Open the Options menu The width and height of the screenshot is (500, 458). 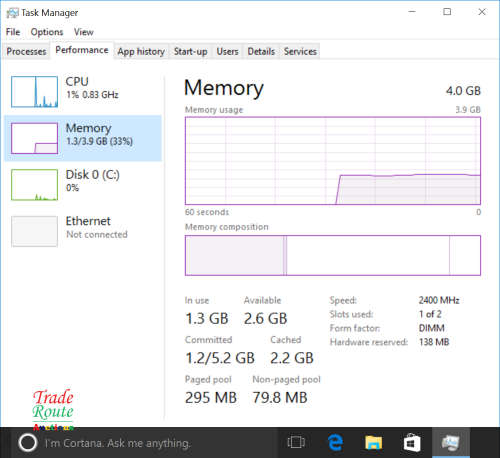coord(47,32)
